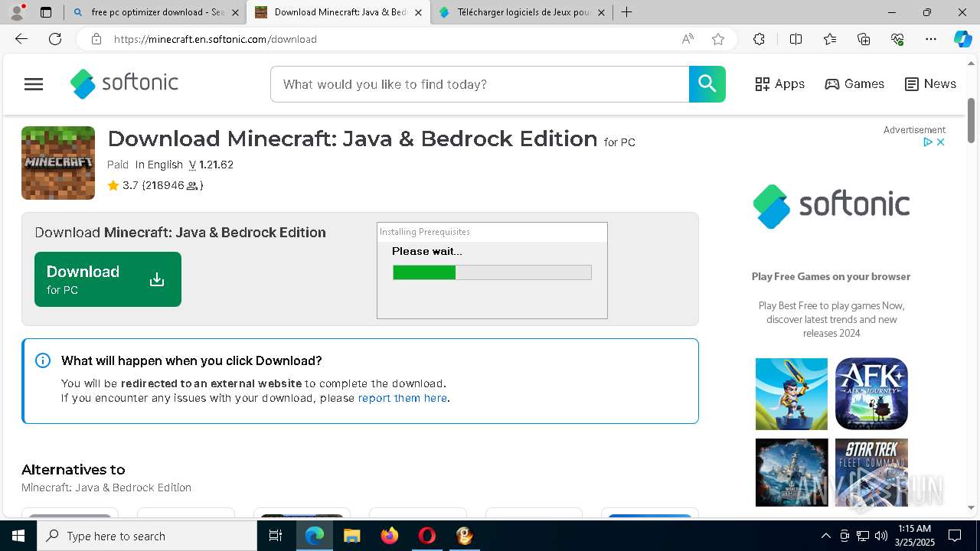The image size is (980, 551).
Task: Open the Apps section in the Softonic nav
Action: [779, 84]
